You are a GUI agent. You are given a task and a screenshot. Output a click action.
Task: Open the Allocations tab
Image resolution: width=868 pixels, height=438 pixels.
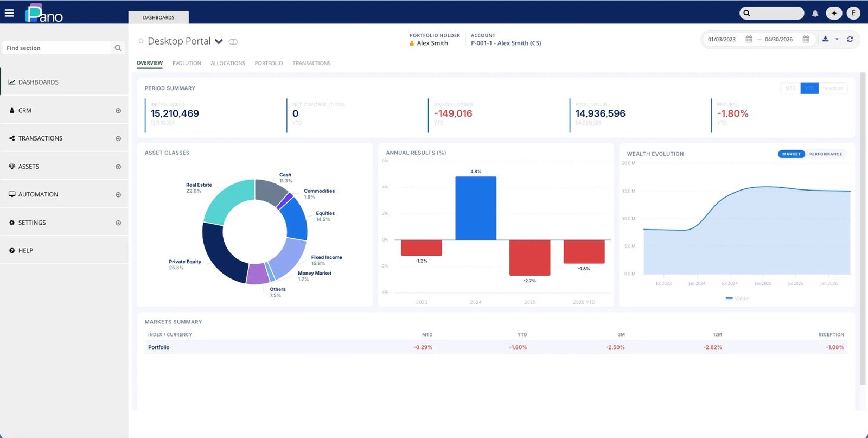pyautogui.click(x=228, y=63)
